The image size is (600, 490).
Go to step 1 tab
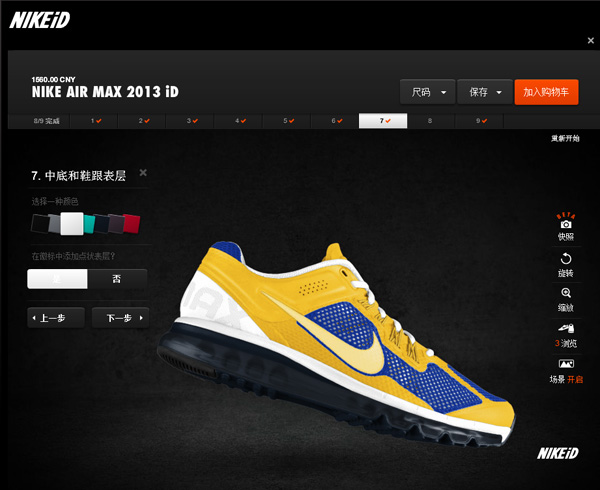(x=94, y=121)
